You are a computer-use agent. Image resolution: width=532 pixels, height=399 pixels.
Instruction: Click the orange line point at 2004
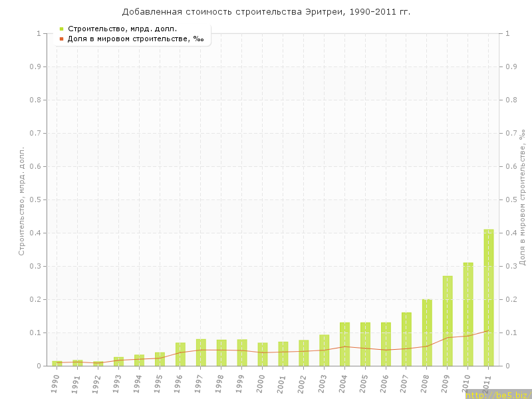(344, 346)
